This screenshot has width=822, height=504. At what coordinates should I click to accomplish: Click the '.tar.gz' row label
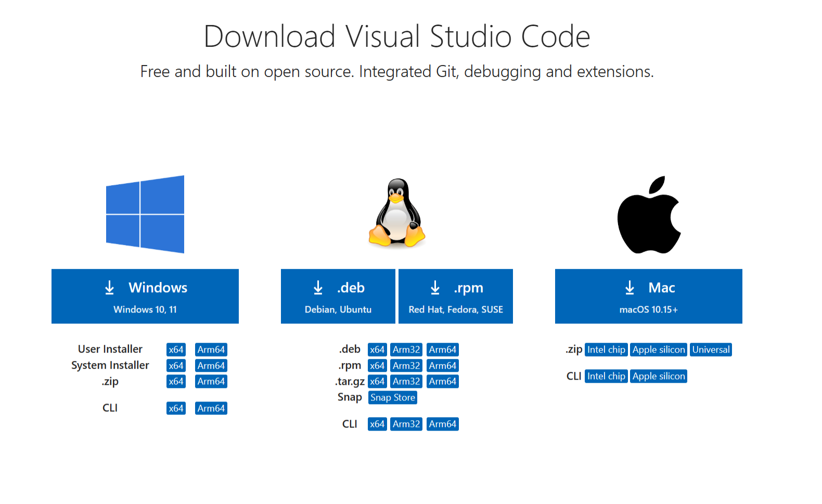click(350, 381)
